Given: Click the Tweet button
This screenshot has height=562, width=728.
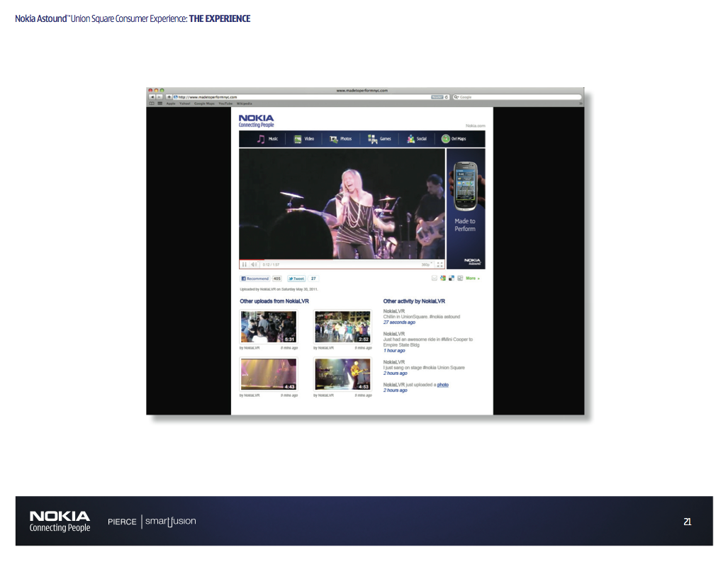Looking at the screenshot, I should coord(296,279).
